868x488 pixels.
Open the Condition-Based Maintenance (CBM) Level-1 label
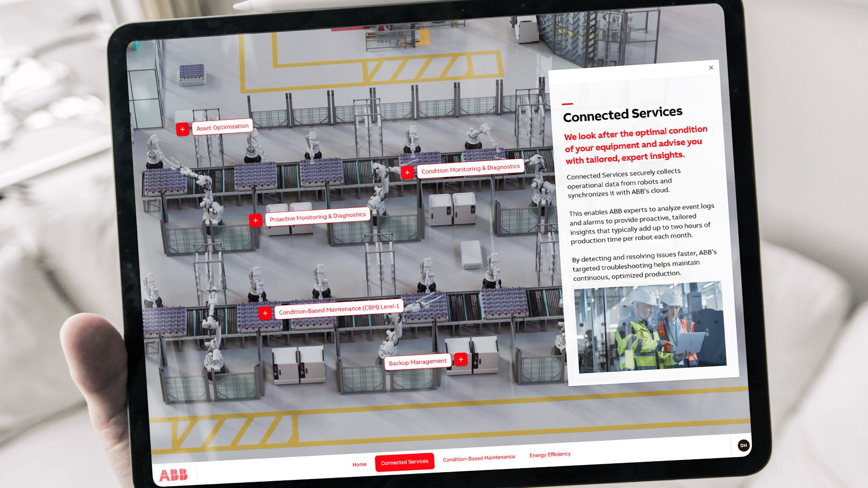pos(339,309)
